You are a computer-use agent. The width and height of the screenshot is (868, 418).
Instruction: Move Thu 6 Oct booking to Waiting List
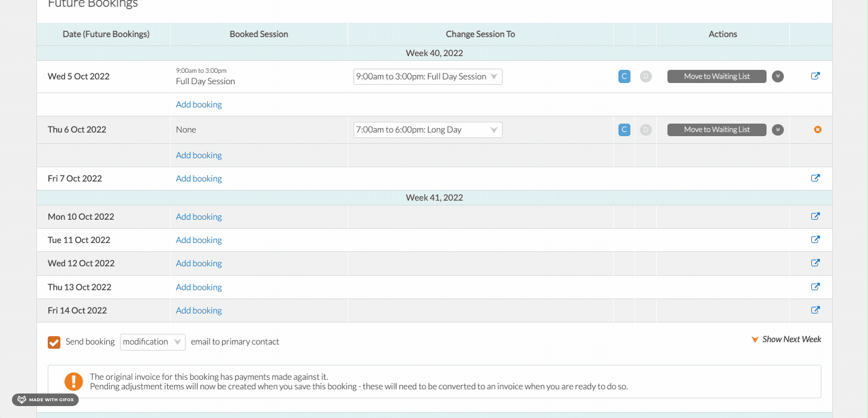[x=716, y=130]
